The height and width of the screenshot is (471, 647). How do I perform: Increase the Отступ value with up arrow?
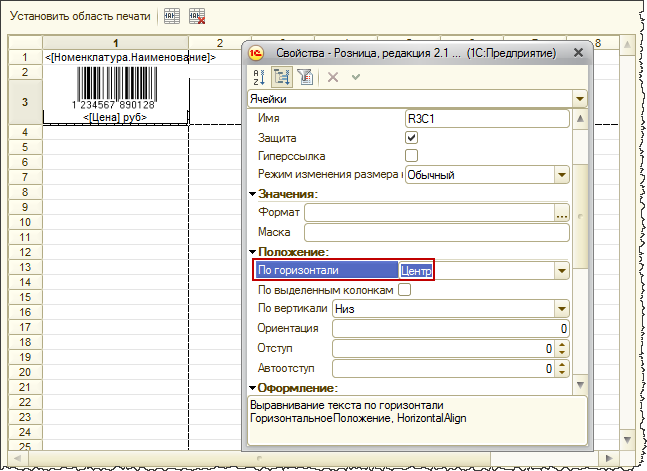(x=562, y=344)
